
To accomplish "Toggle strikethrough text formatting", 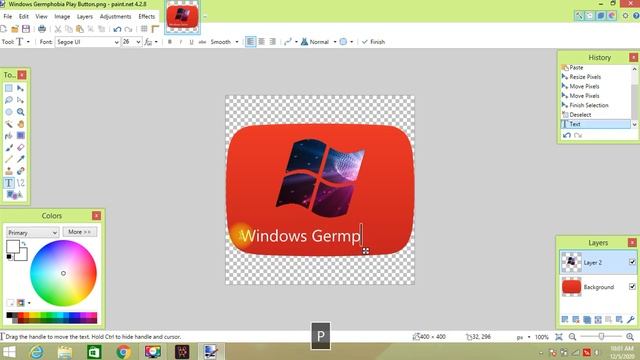I will click(x=202, y=42).
